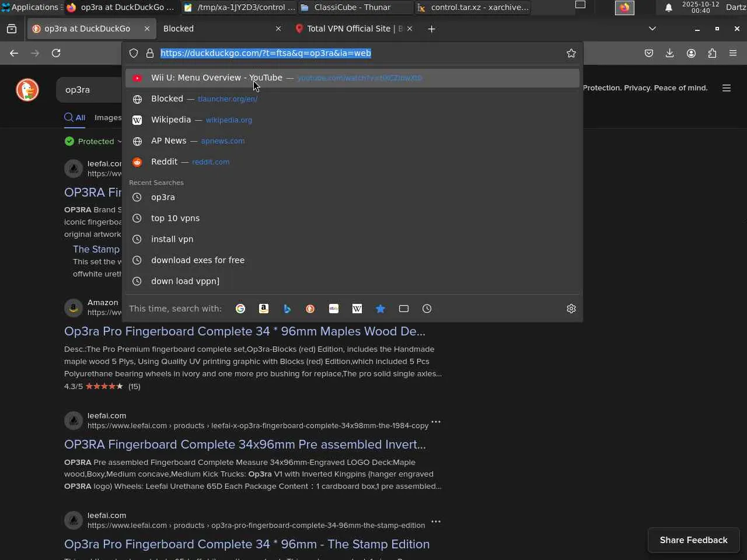Open more options for 1984-copy result
This screenshot has height=560, width=747.
436,422
